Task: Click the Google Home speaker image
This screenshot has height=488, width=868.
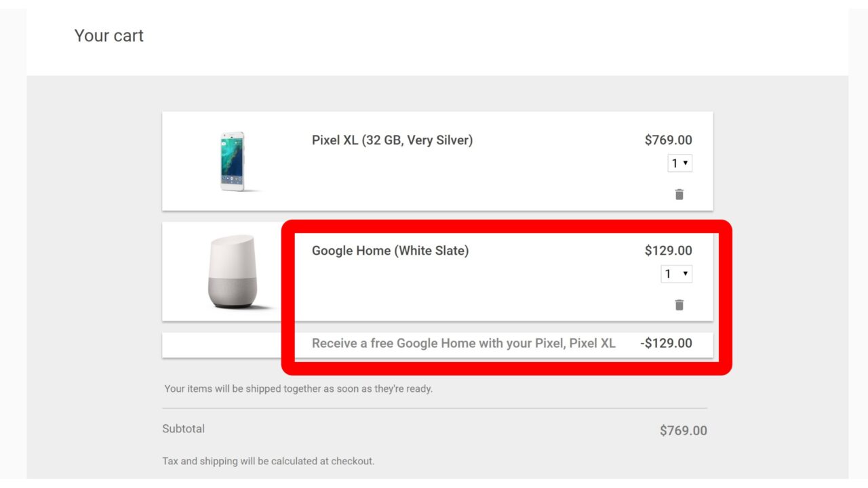Action: pyautogui.click(x=232, y=272)
